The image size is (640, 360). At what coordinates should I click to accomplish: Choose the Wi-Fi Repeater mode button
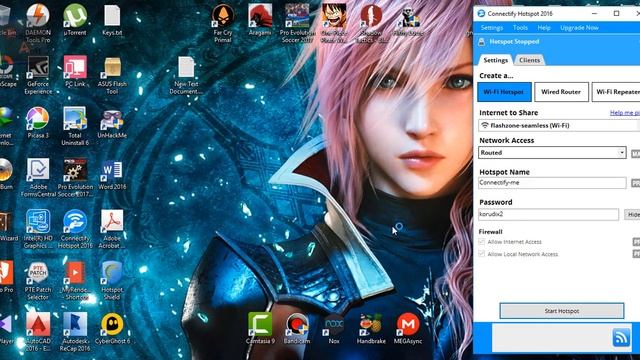coord(616,92)
